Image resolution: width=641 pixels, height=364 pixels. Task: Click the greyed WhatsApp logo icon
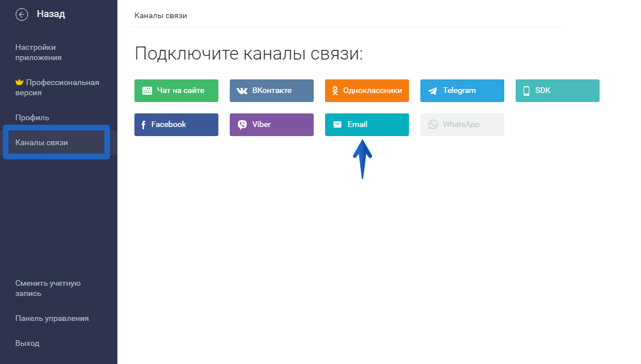433,125
